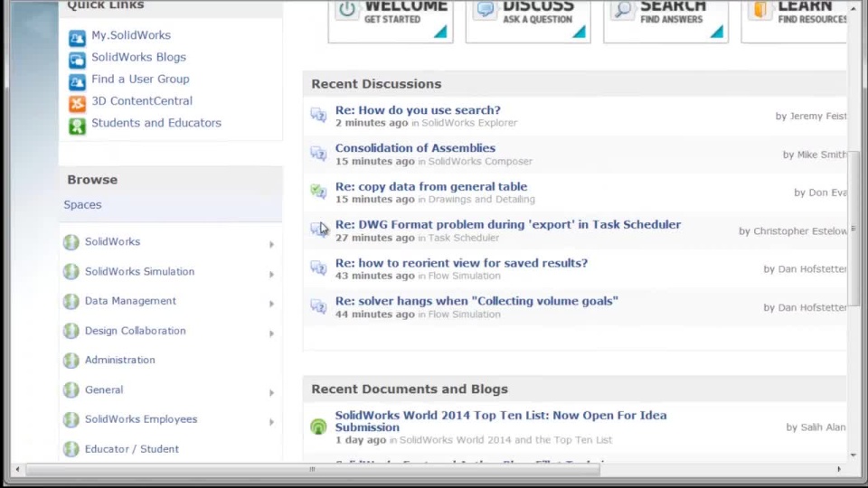Click the globe icon beside Design Collaboration
Viewport: 868px width, 488px height.
click(x=71, y=331)
